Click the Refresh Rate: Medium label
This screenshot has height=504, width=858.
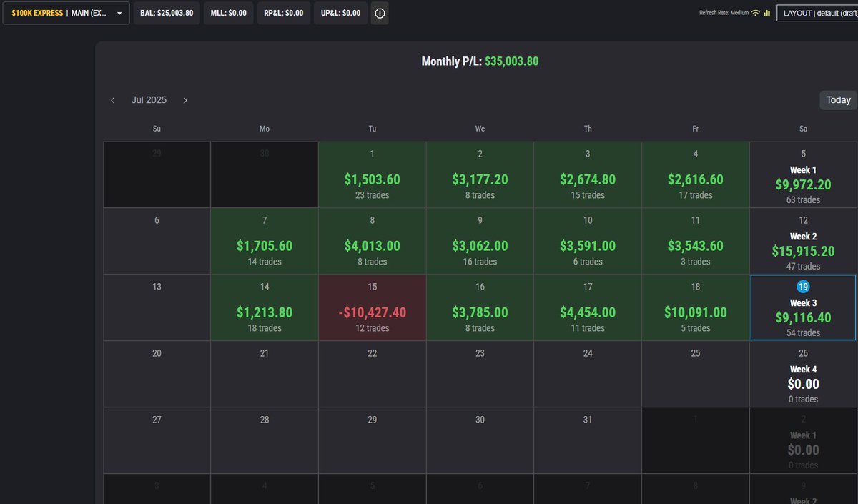pos(724,13)
